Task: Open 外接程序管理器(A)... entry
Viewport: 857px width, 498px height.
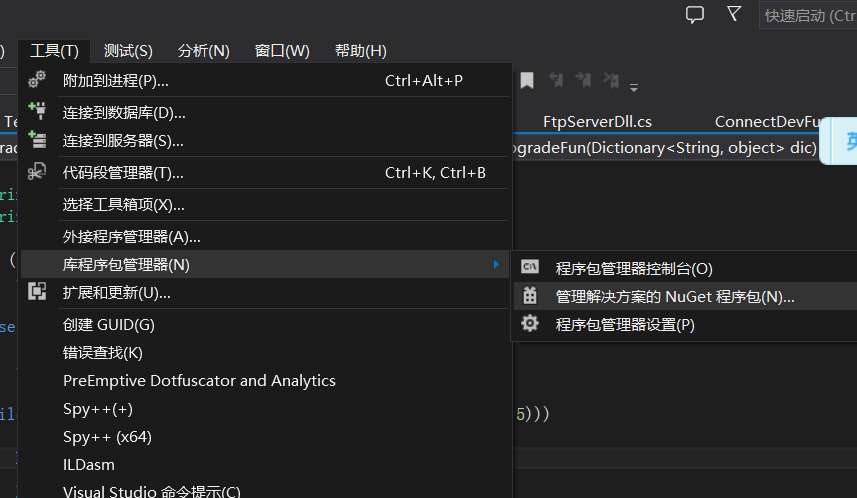Action: [266, 237]
